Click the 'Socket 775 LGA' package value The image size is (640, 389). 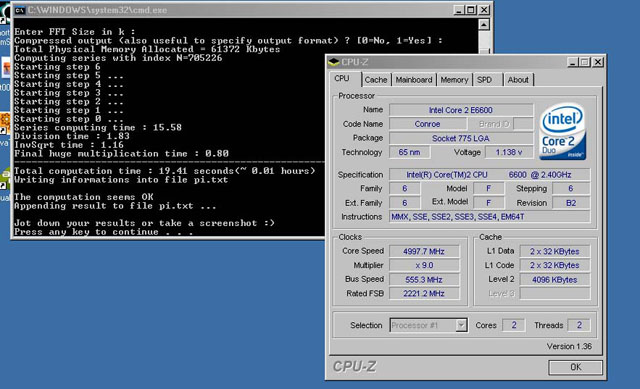tap(461, 138)
